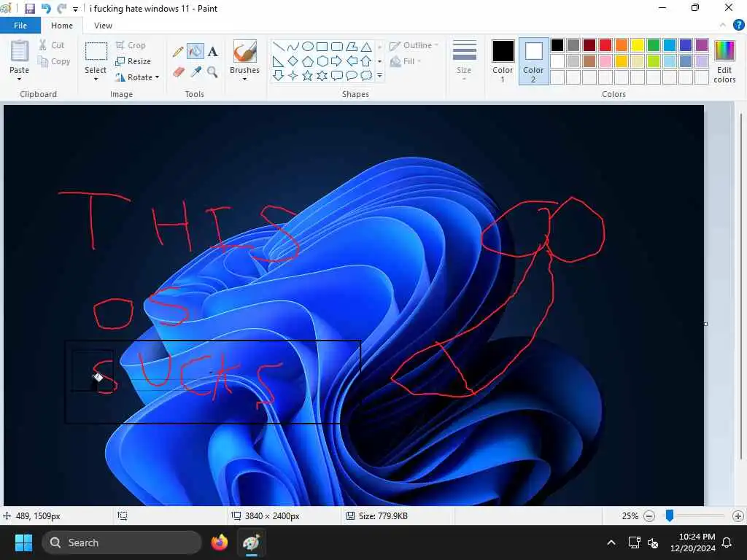
Task: Pick the green color swatch
Action: (x=654, y=45)
